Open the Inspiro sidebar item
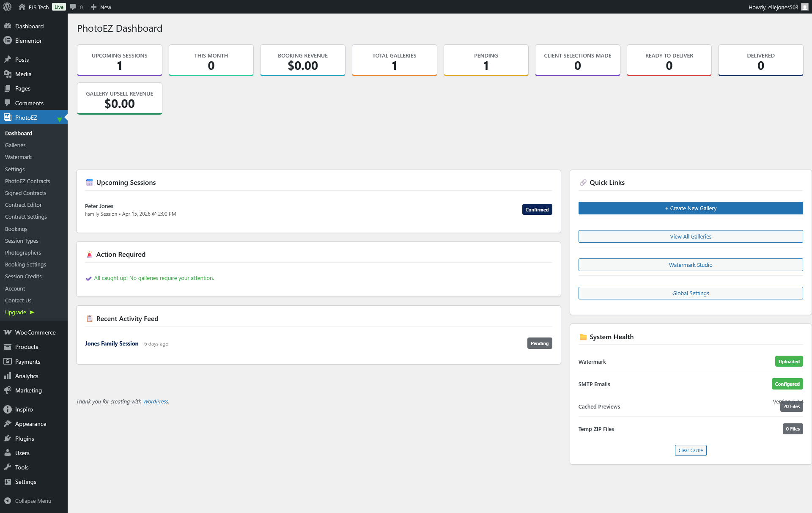The height and width of the screenshot is (513, 812). pos(24,409)
